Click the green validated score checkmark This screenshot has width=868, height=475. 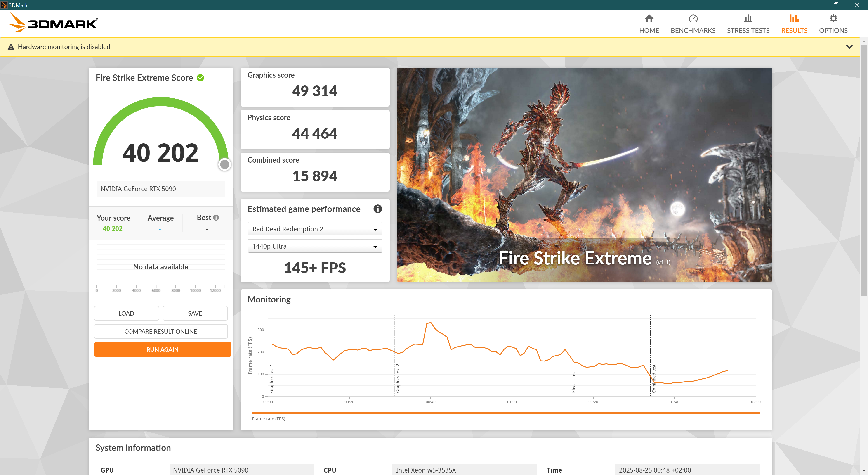click(x=200, y=78)
